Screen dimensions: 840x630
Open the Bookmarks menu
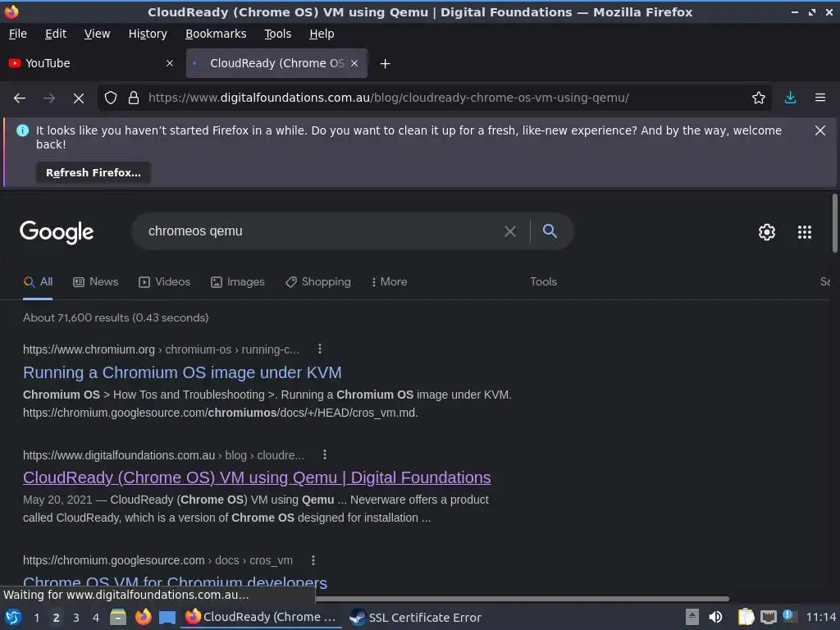pos(216,34)
